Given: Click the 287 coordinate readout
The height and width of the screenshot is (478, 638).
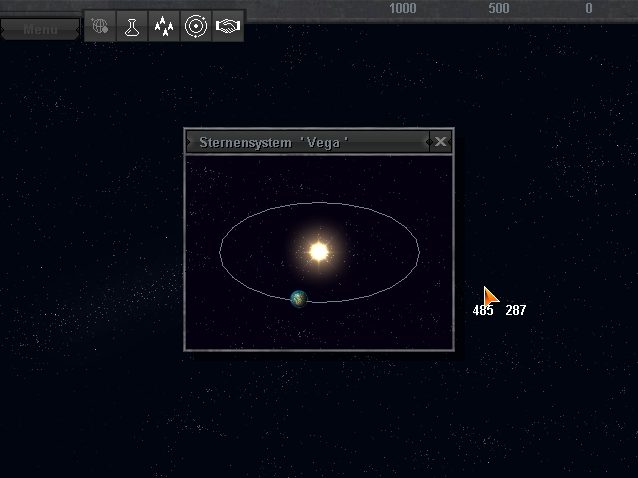Looking at the screenshot, I should [515, 311].
